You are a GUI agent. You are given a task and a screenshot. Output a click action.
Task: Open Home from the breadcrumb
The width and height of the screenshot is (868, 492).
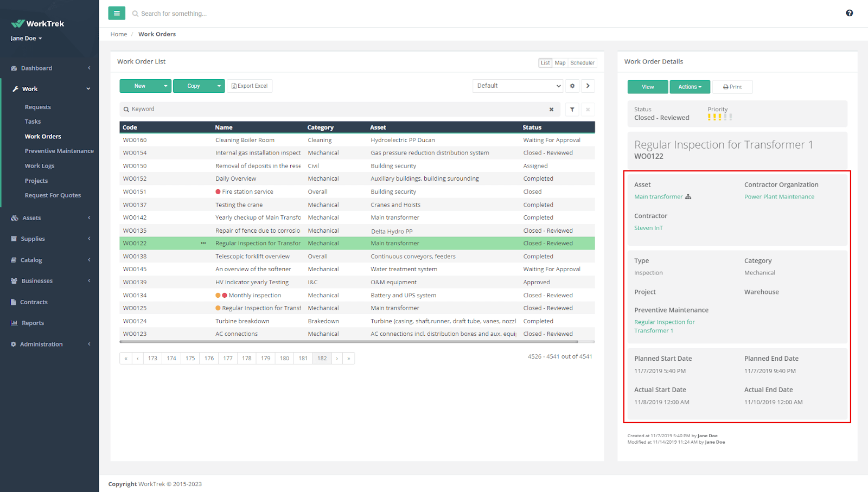tap(118, 34)
